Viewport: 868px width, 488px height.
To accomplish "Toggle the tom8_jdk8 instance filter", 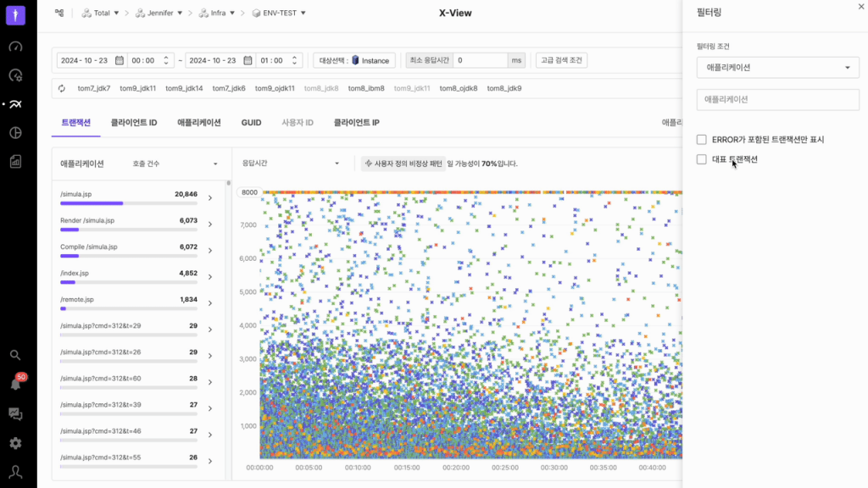I will click(321, 88).
